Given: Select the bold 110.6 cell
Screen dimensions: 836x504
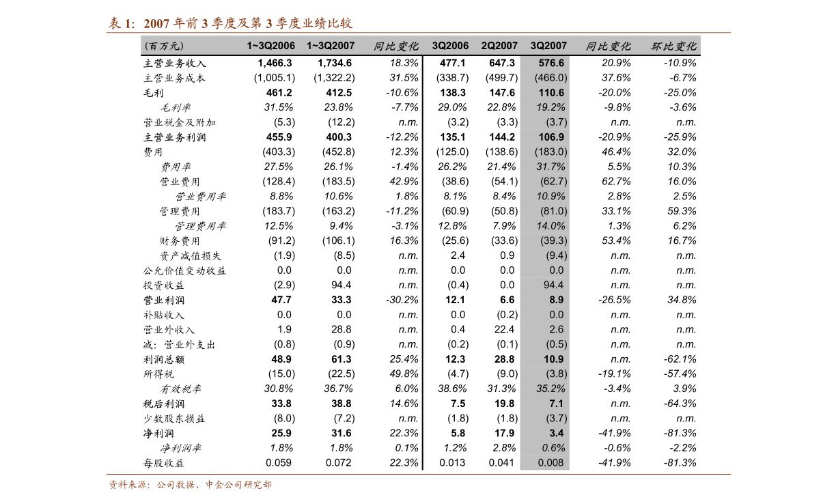Looking at the screenshot, I should coord(551,93).
